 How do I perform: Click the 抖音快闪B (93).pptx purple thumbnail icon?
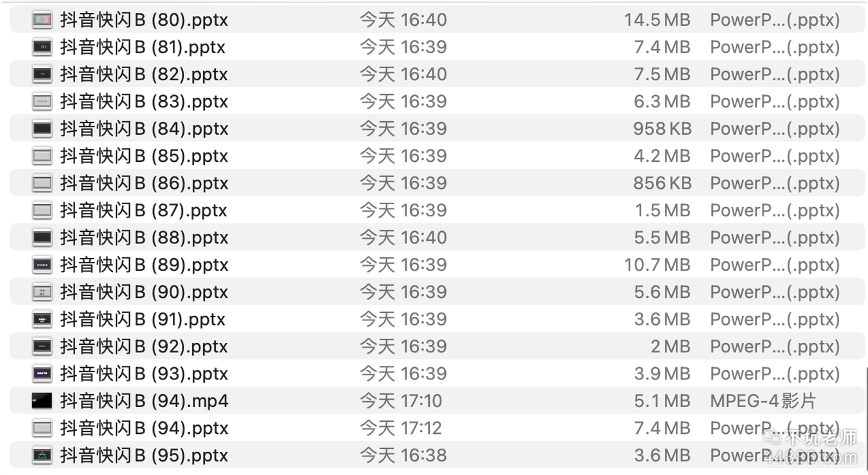(42, 374)
